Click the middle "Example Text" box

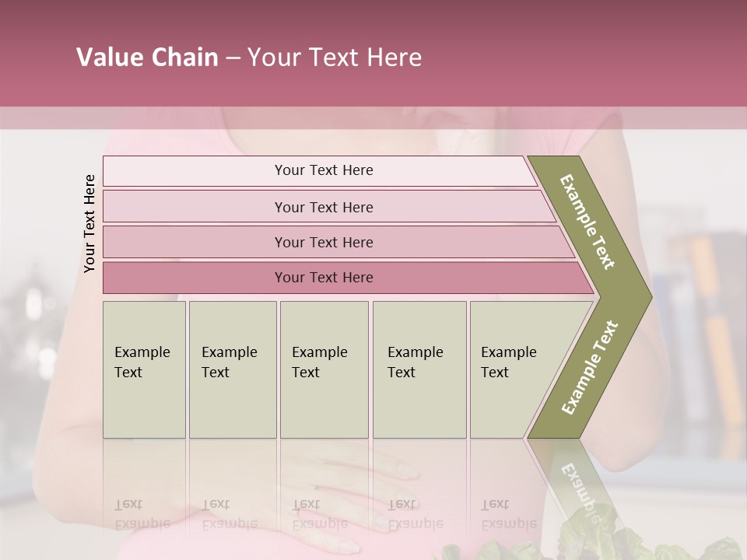click(324, 369)
